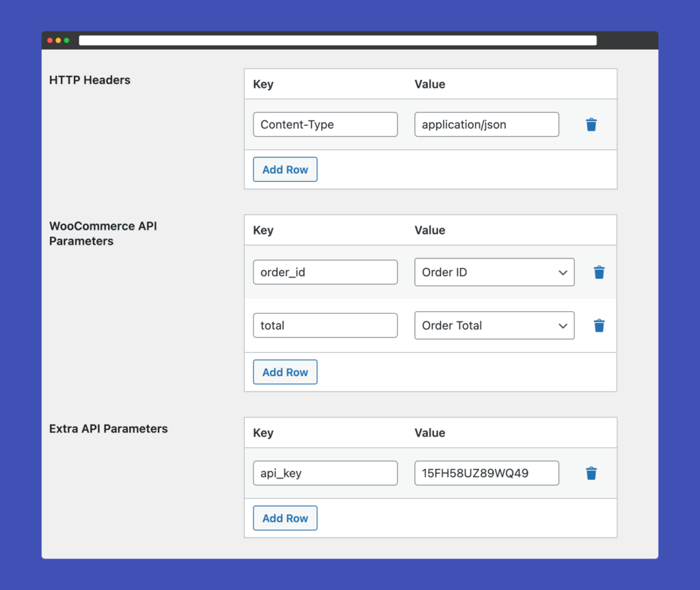Maximize the window with the green button
The image size is (700, 590).
[66, 40]
